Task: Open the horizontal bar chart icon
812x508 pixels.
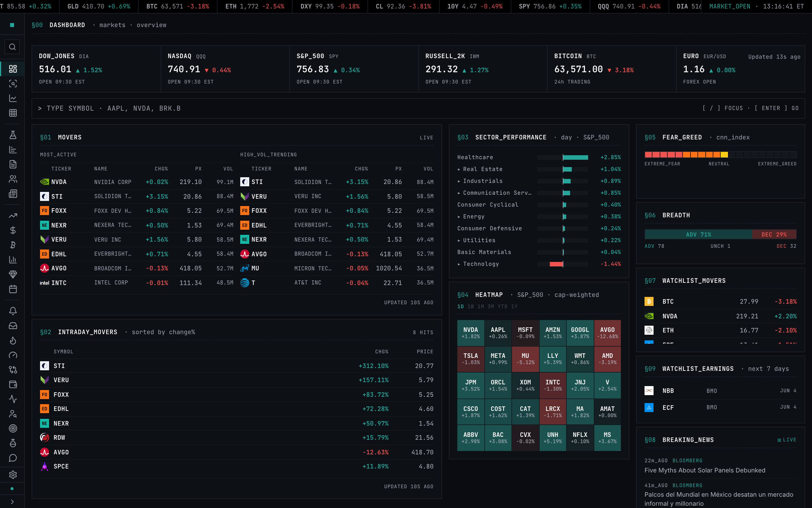Action: [13, 150]
